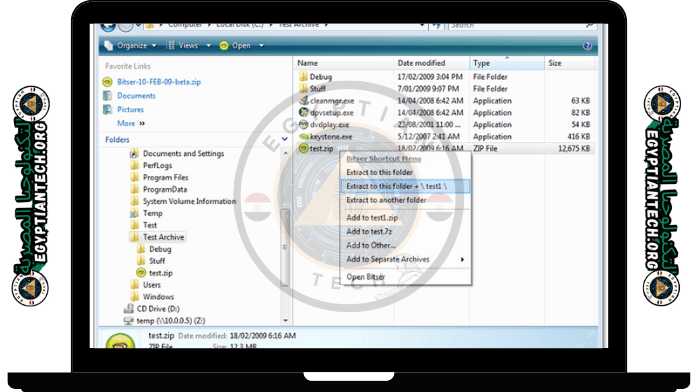698x392 pixels.
Task: Open the Bitser-10-FEB-09-beta.zip favorite link
Action: [x=159, y=82]
